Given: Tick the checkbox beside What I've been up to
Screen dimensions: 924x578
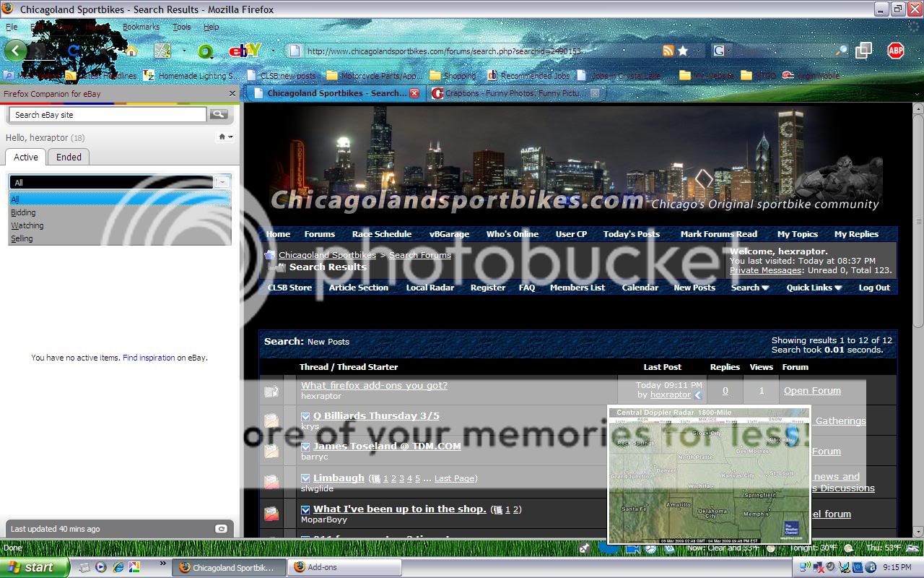Looking at the screenshot, I should (305, 509).
